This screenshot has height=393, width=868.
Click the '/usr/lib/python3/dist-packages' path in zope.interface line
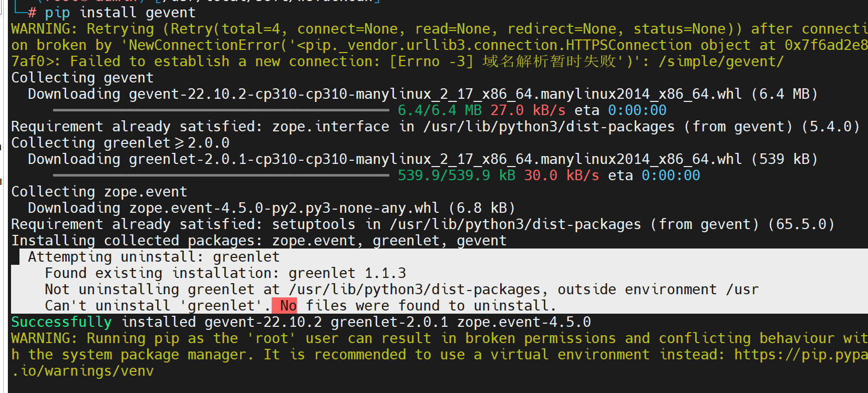(549, 127)
